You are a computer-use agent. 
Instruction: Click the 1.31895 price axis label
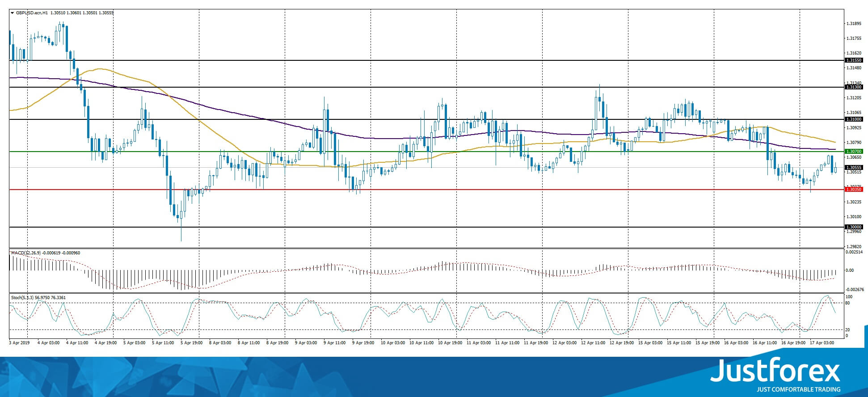click(854, 23)
